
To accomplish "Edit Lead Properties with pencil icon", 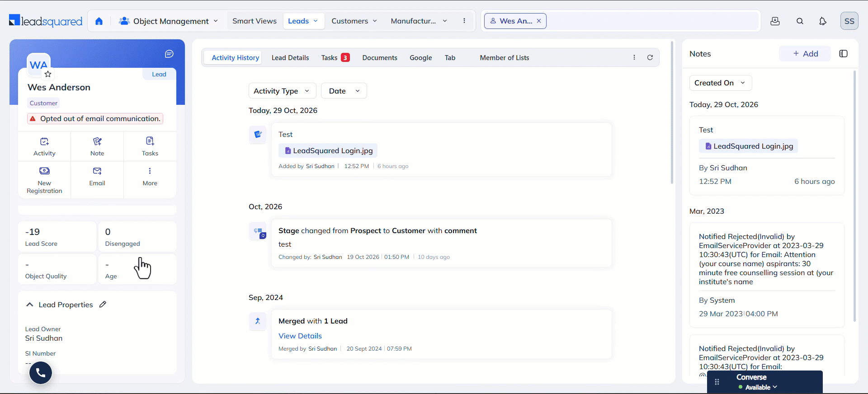I will [x=103, y=305].
